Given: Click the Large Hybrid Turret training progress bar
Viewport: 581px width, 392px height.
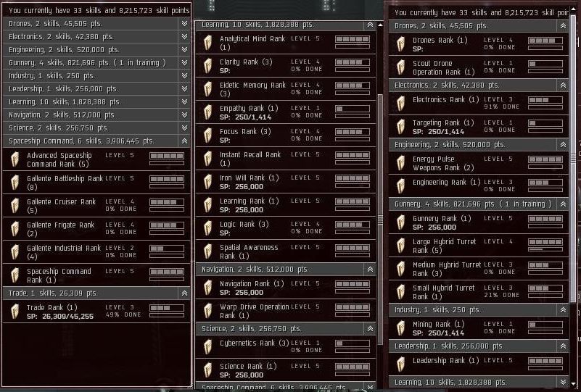Looking at the screenshot, I should 545,249.
